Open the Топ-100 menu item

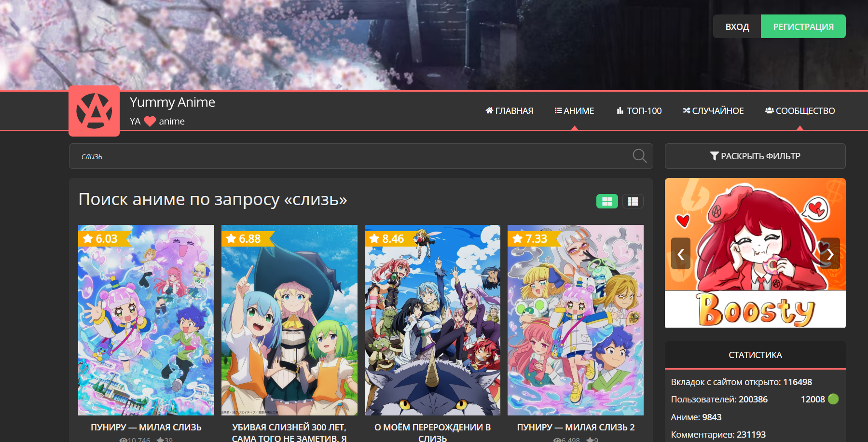click(639, 110)
